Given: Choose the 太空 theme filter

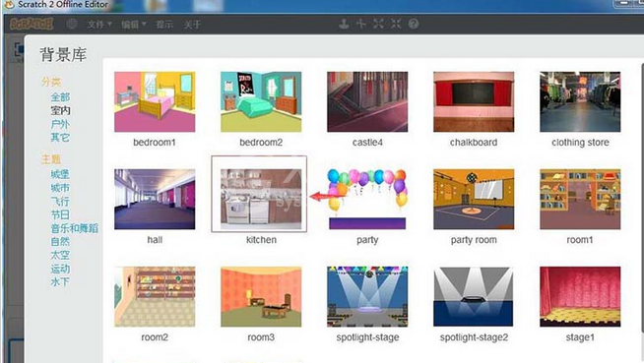Looking at the screenshot, I should click(x=60, y=255).
